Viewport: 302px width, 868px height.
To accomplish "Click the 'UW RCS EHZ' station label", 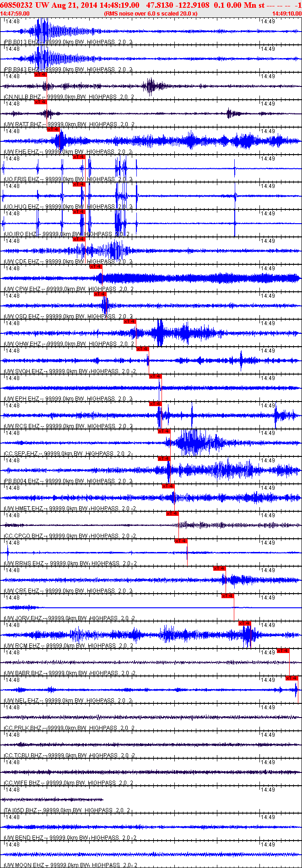I will (22, 426).
